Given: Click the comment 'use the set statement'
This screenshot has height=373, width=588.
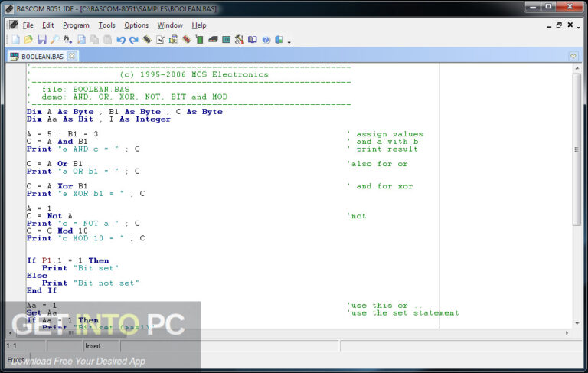Looking at the screenshot, I should click(x=405, y=312).
